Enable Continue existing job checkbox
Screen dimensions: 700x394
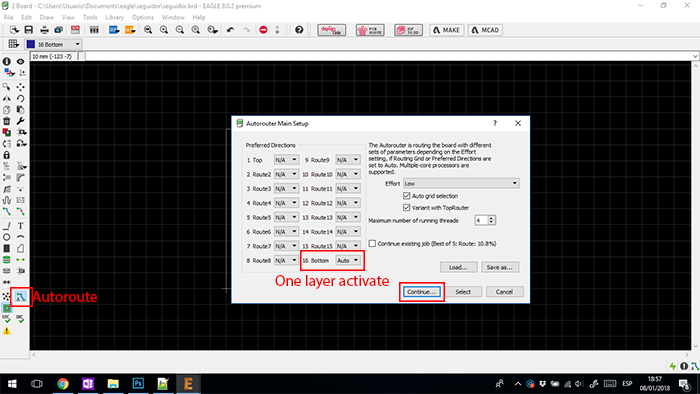click(x=372, y=244)
